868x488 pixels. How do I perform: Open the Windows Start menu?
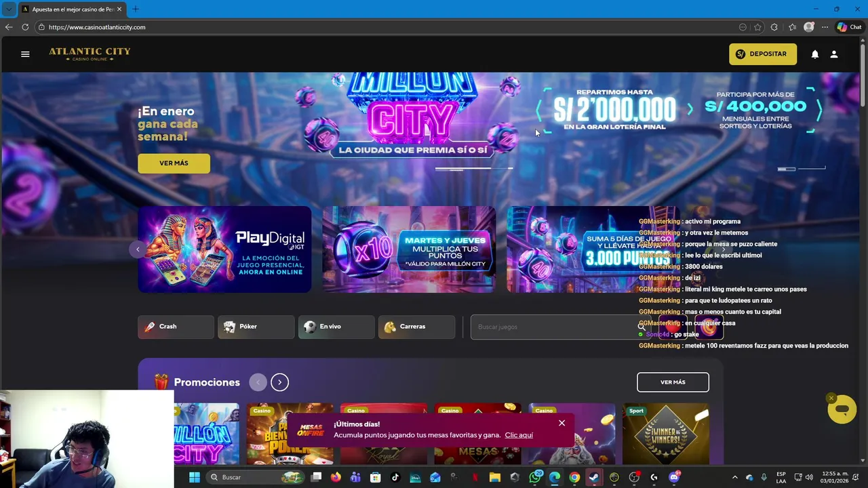coord(195,477)
